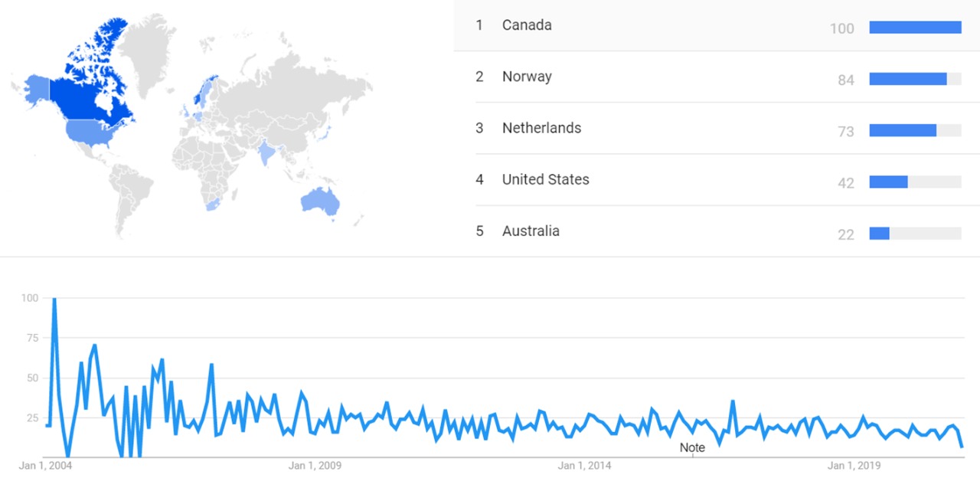
Task: Open the Netherlands ranking entry
Action: pyautogui.click(x=541, y=128)
